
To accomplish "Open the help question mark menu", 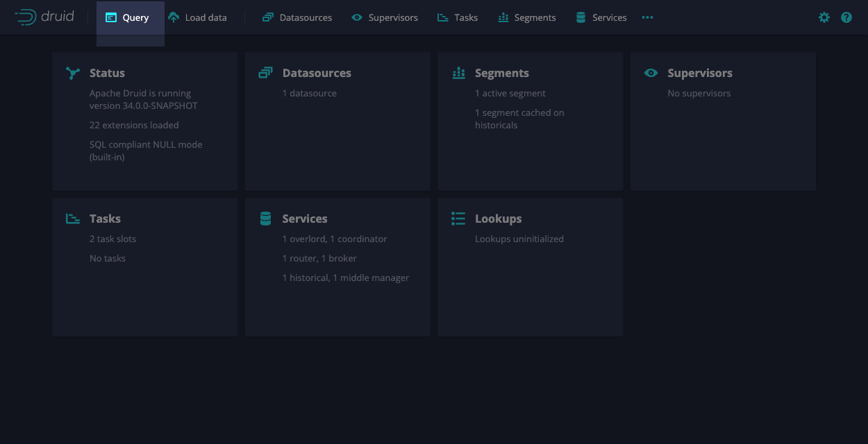I will point(846,17).
